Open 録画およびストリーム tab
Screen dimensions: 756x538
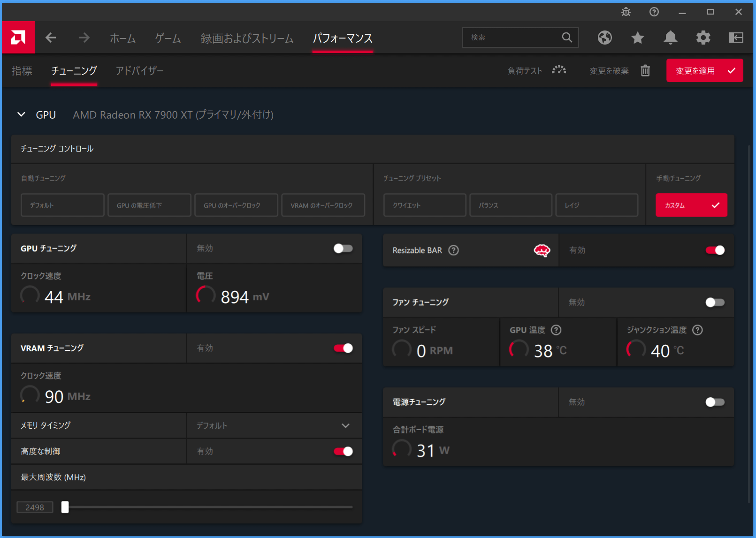point(247,38)
